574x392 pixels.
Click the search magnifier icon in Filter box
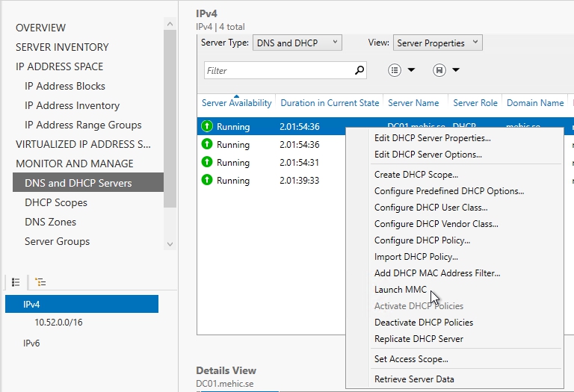(x=359, y=70)
